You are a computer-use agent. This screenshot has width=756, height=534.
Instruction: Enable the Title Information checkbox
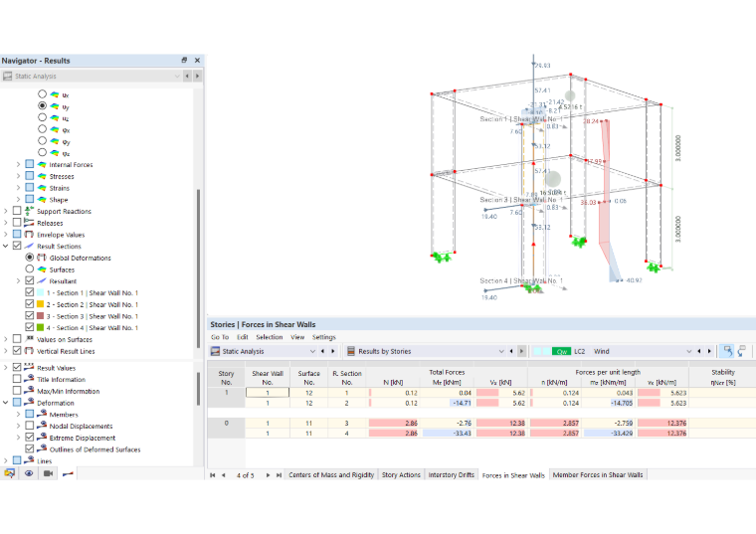click(x=17, y=379)
